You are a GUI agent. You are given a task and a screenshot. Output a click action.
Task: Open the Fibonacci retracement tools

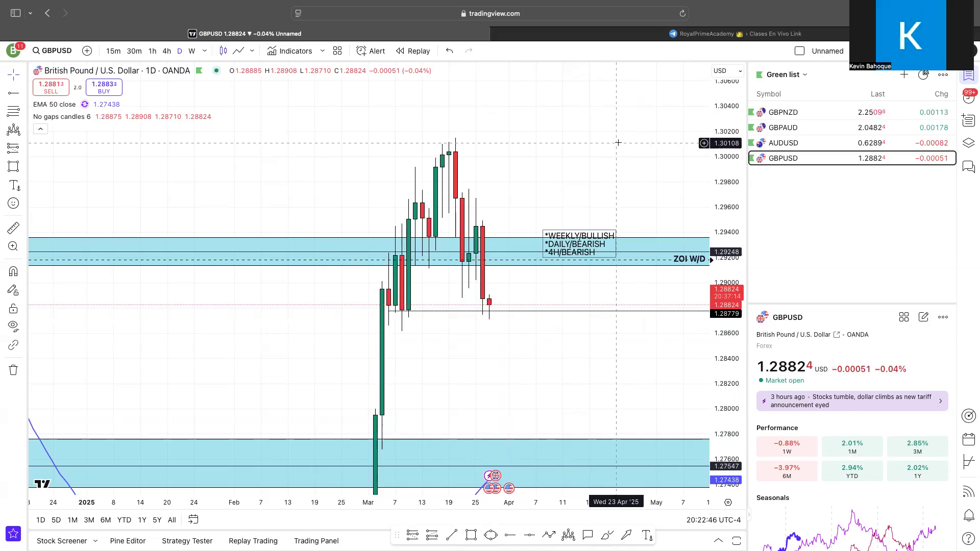[x=14, y=111]
